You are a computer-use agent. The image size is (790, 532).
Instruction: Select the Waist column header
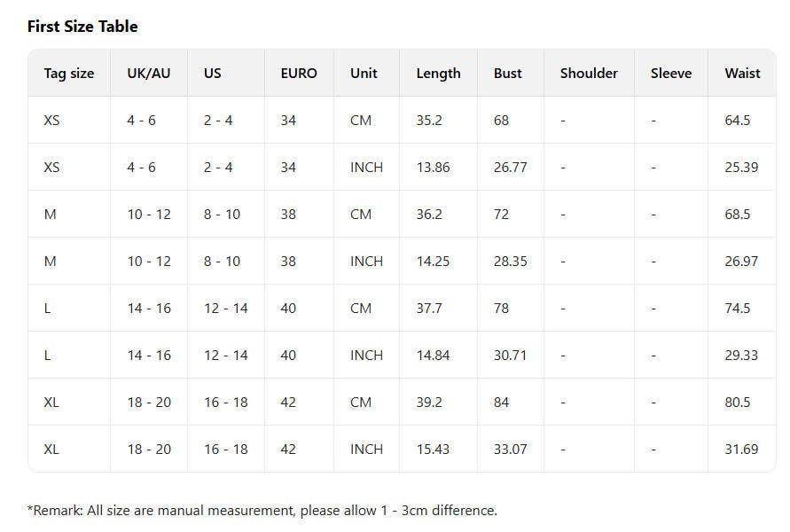click(x=742, y=74)
